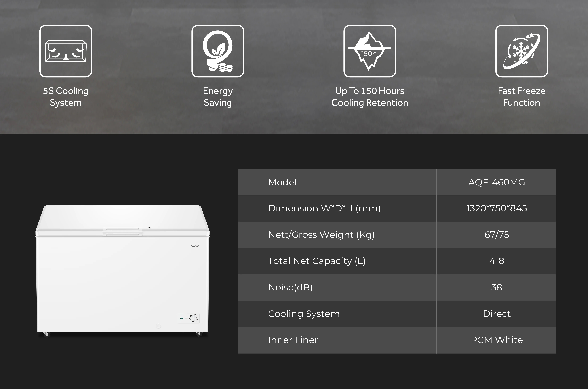Screen dimensions: 588x389
Task: Select the AQF-460MG model value cell
Action: pyautogui.click(x=496, y=182)
